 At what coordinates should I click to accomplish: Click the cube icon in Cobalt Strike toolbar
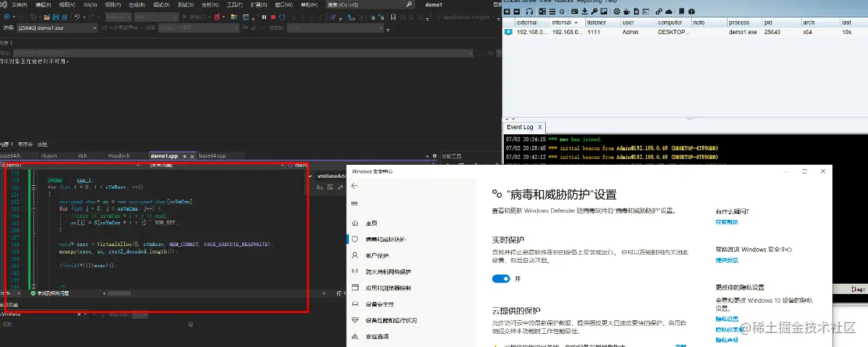coord(691,11)
